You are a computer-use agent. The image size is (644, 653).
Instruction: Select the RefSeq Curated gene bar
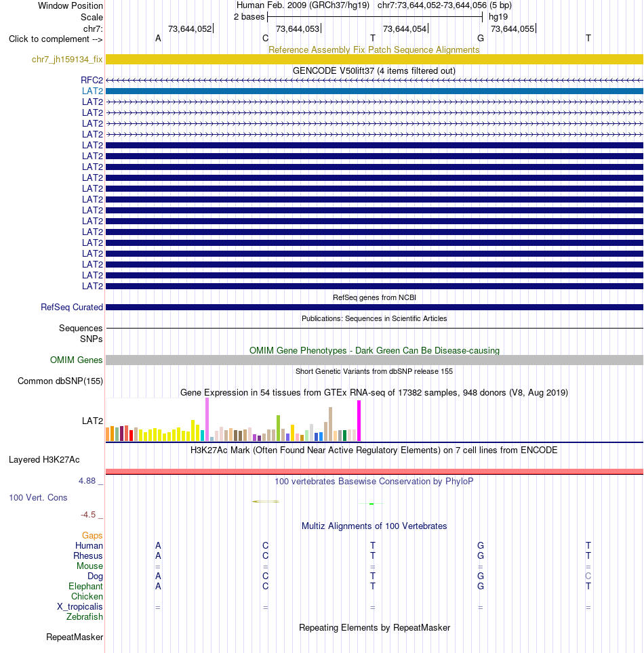(374, 307)
